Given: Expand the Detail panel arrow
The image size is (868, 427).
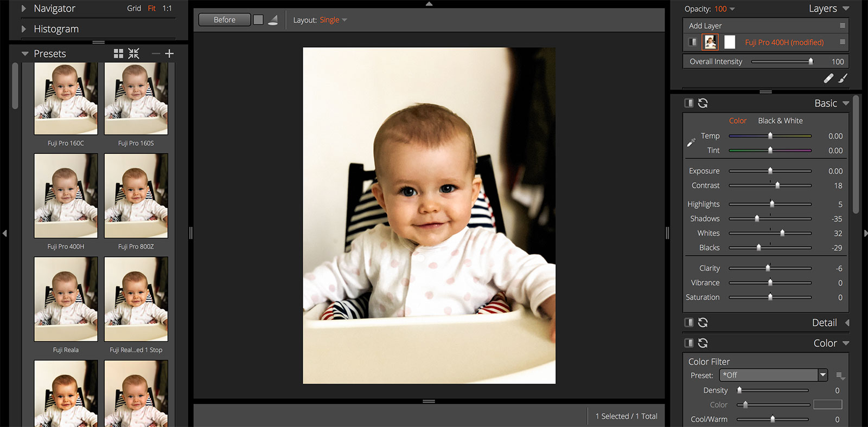Looking at the screenshot, I should [x=847, y=322].
